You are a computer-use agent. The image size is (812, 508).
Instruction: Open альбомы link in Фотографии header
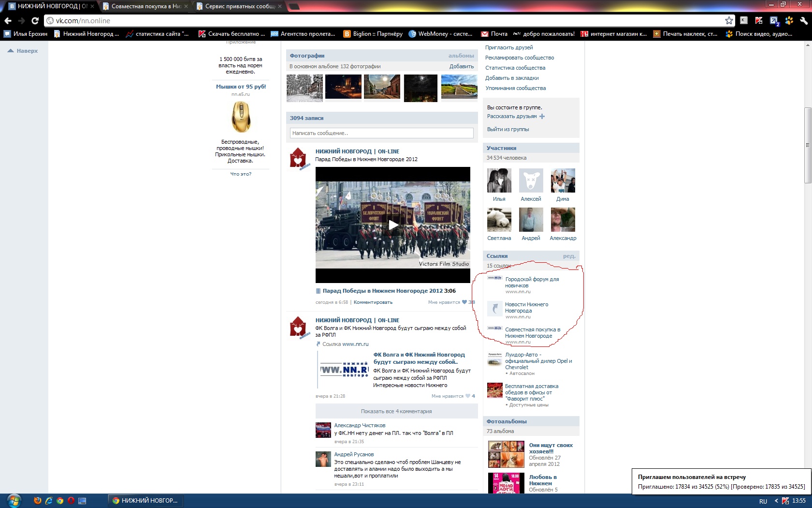pyautogui.click(x=461, y=56)
